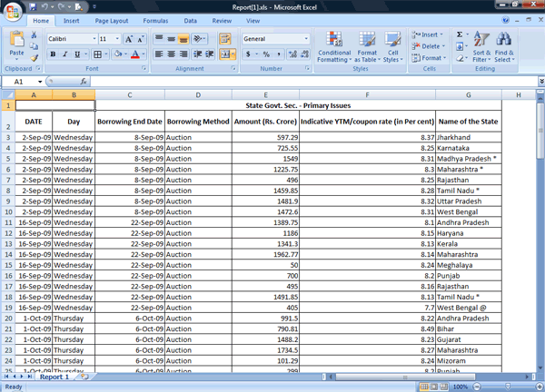Viewport: 545px width, 392px height.
Task: Select the Report 1 sheet tab
Action: coord(54,377)
